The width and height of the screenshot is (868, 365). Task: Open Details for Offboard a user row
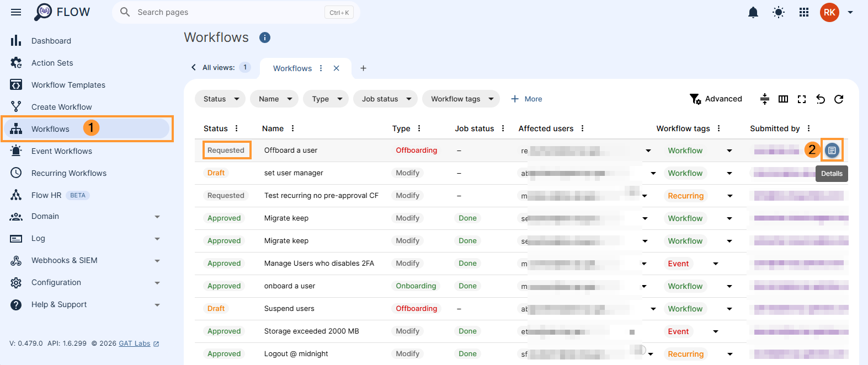832,151
